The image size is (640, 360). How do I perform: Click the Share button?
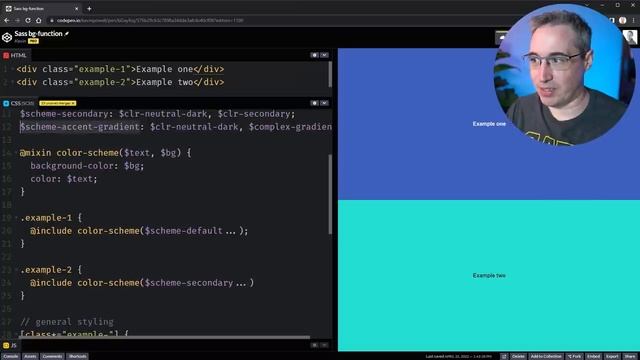pyautogui.click(x=630, y=356)
